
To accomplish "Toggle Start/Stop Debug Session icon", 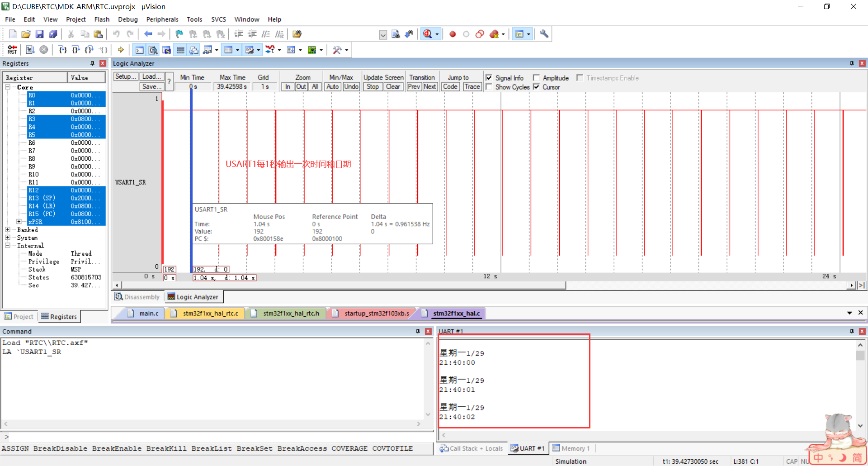I will [x=427, y=34].
